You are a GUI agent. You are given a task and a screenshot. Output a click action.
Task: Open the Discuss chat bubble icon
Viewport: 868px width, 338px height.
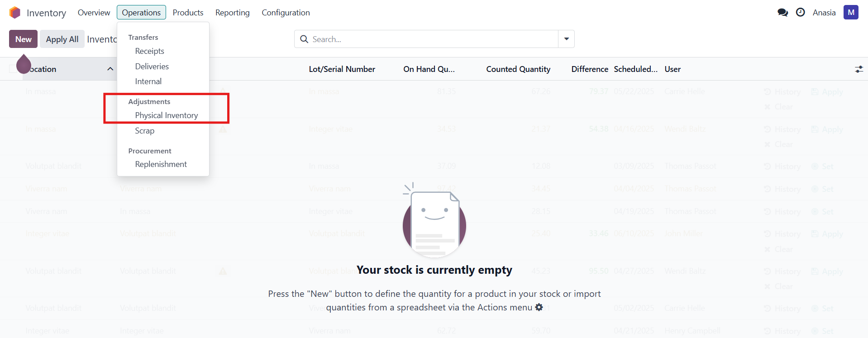(x=782, y=12)
